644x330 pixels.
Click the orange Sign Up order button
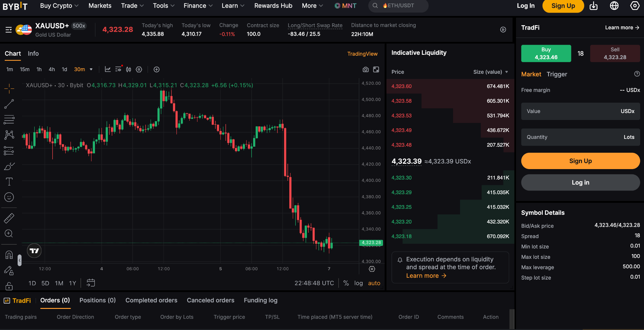click(580, 161)
